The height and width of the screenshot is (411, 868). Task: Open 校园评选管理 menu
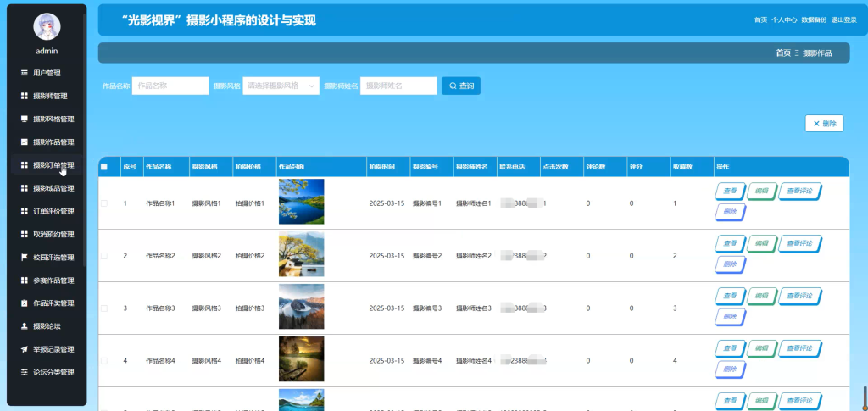click(x=47, y=258)
